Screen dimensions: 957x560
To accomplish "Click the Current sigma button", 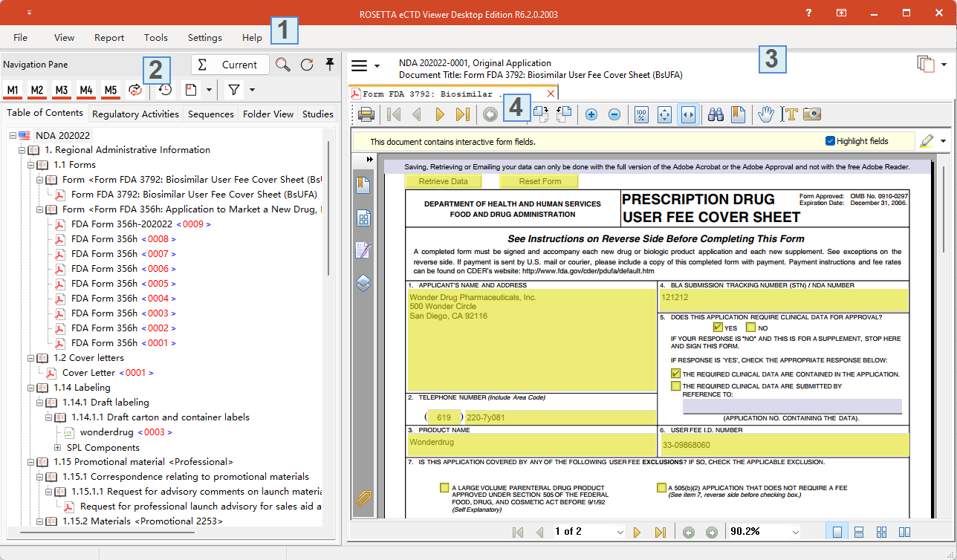I will pyautogui.click(x=230, y=65).
